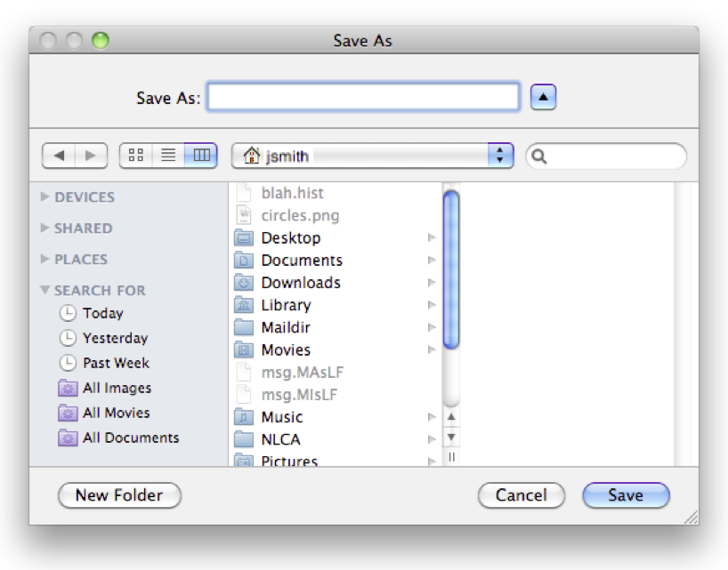Click the Music row's disclosure arrow
The width and height of the screenshot is (728, 570).
pyautogui.click(x=432, y=417)
